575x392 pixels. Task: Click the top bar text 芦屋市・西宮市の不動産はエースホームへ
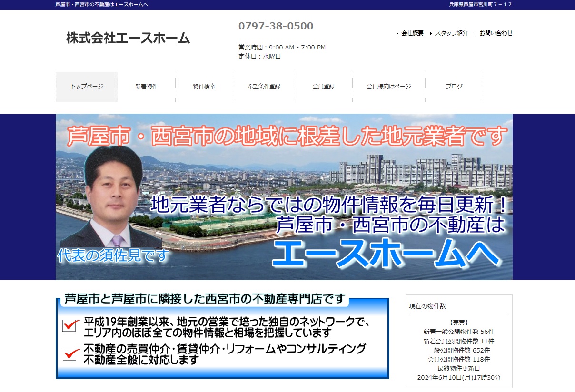(102, 5)
